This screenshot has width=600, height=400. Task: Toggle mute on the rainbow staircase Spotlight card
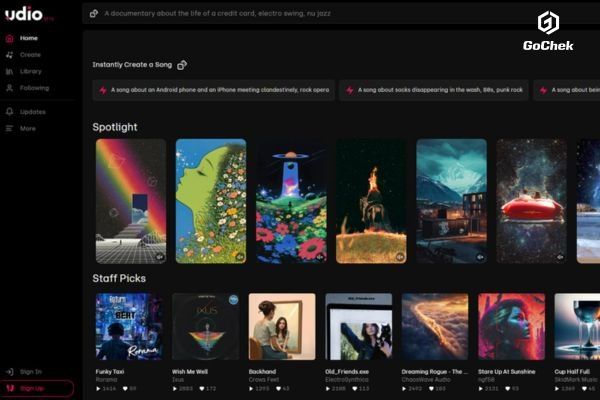[160, 257]
